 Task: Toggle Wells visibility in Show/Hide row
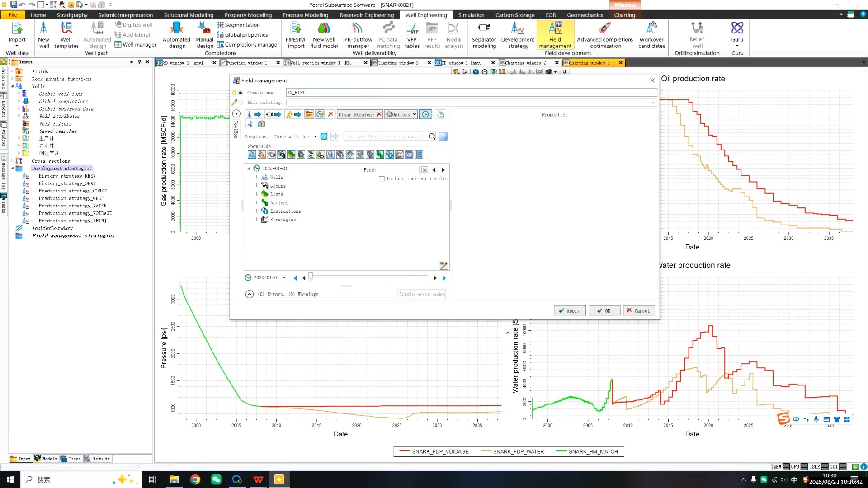(x=252, y=155)
